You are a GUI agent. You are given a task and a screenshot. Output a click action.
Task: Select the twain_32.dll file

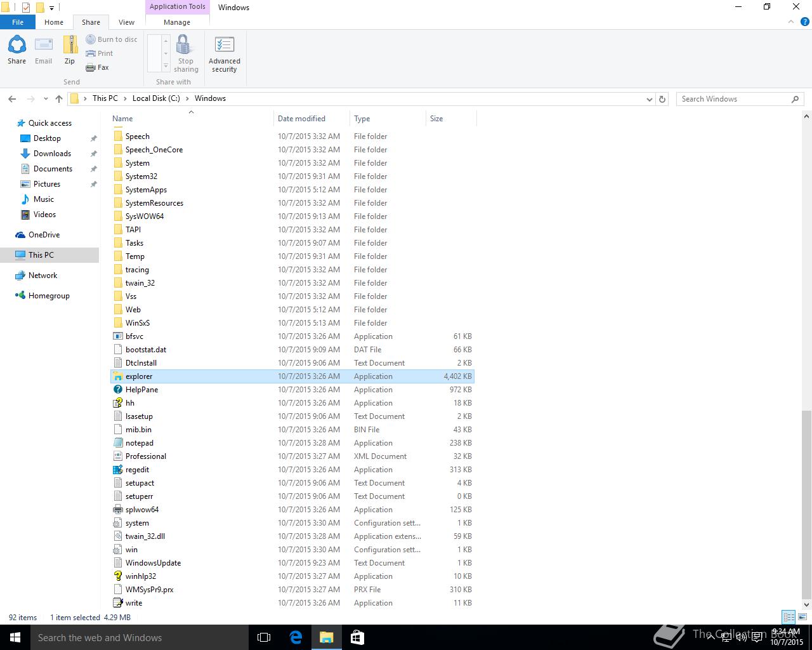(292, 536)
